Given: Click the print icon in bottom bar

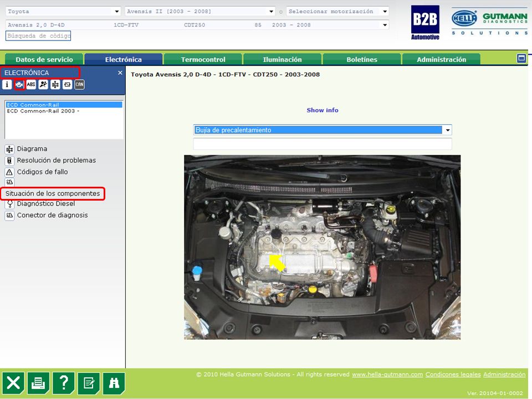Looking at the screenshot, I should click(x=38, y=383).
